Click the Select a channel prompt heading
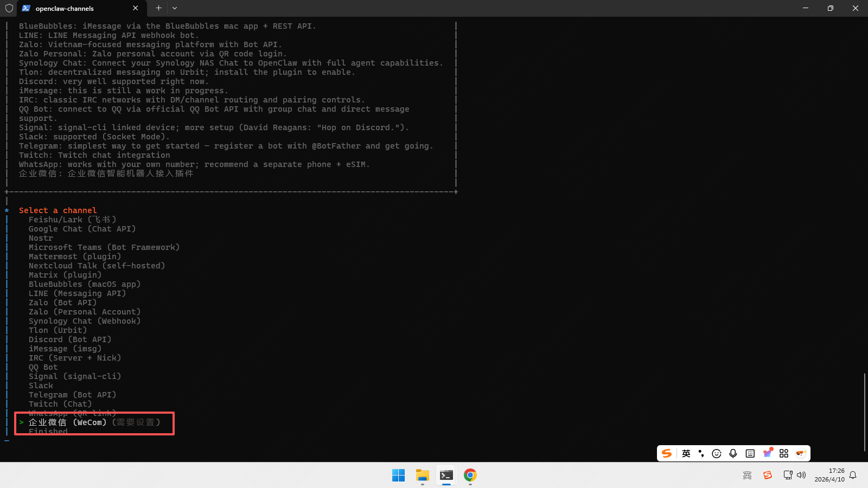The width and height of the screenshot is (868, 488). click(x=58, y=210)
